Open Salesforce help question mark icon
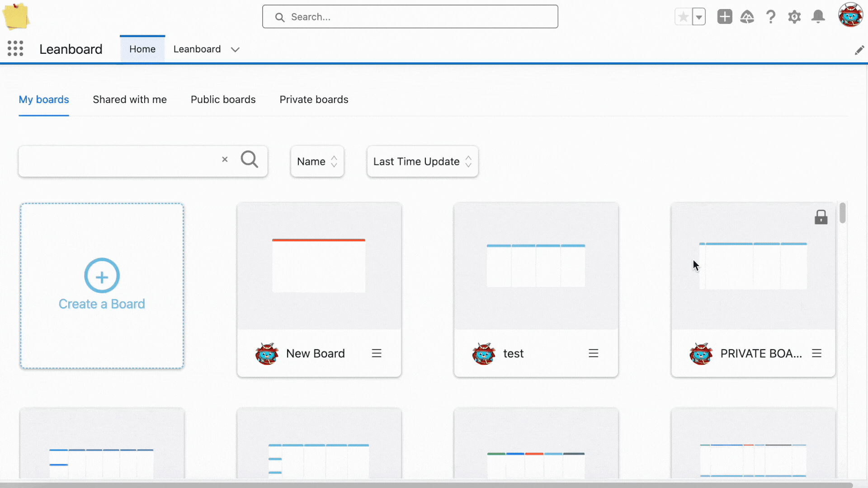The image size is (868, 488). coord(771,17)
